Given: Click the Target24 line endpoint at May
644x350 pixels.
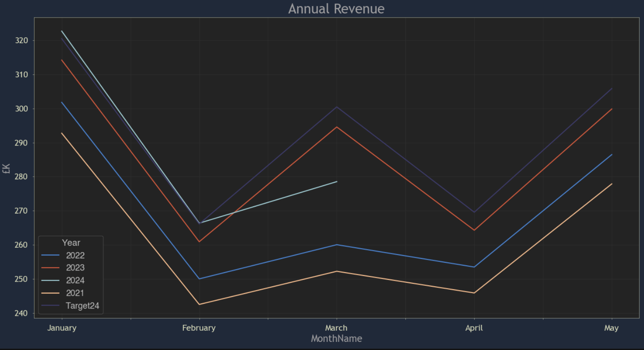Looking at the screenshot, I should click(612, 89).
